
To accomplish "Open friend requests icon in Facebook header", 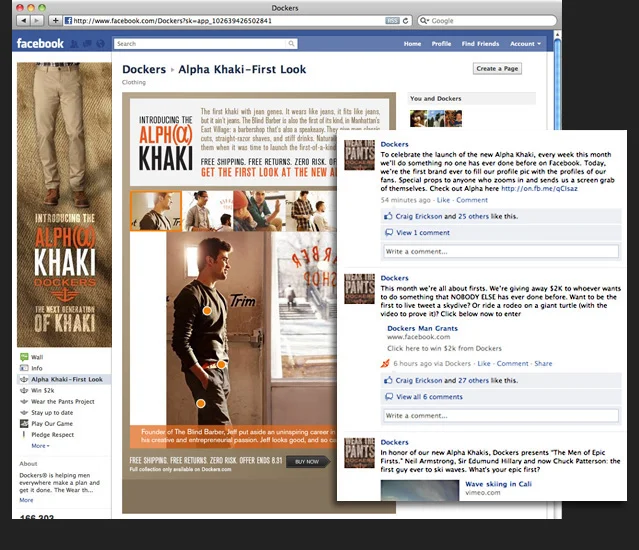I will click(x=74, y=44).
